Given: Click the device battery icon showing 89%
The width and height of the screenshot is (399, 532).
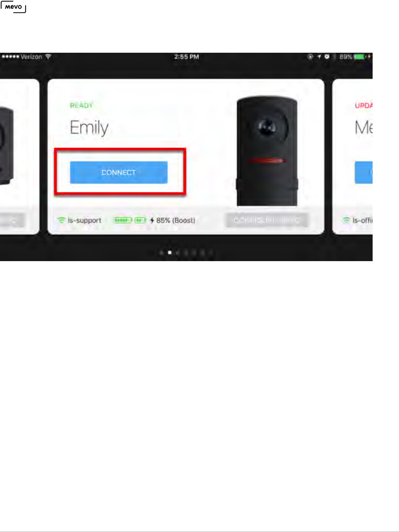Looking at the screenshot, I should pos(360,57).
